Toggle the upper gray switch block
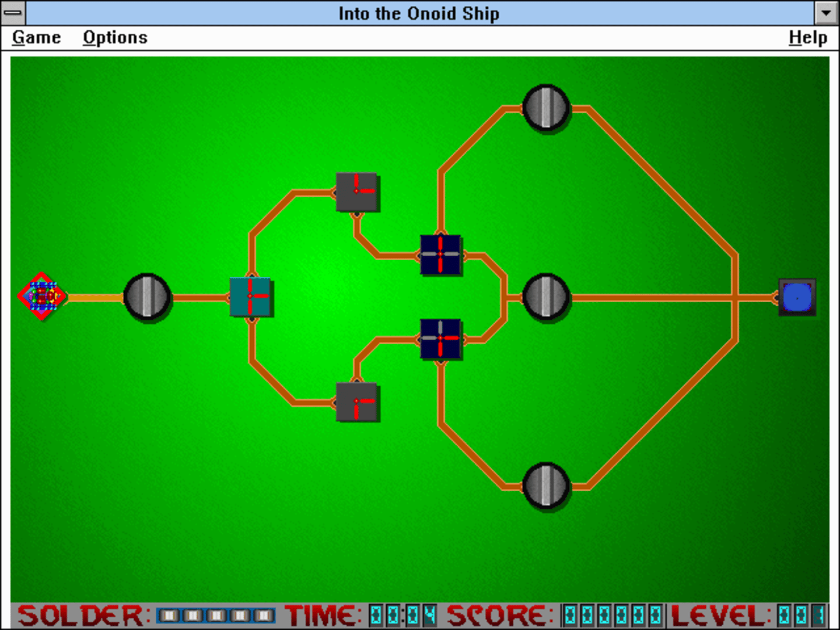 [357, 192]
